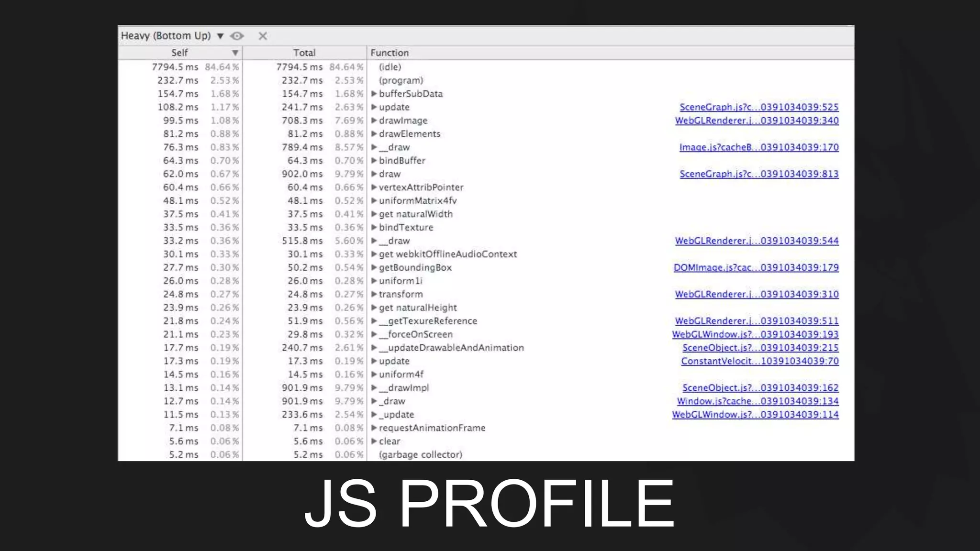This screenshot has width=980, height=551.
Task: Expand the bindBuffer row
Action: click(x=374, y=161)
